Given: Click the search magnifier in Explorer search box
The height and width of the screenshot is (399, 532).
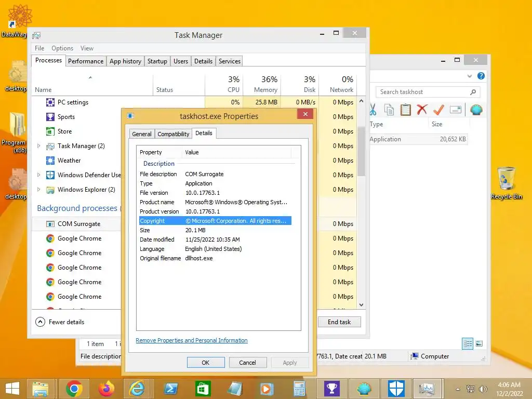Looking at the screenshot, I should coord(473,92).
